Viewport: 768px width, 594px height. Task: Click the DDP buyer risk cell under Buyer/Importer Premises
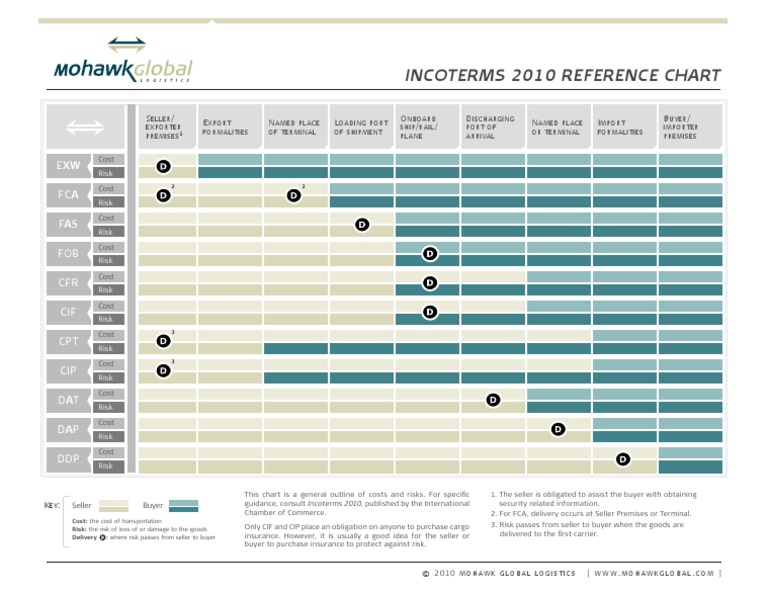click(690, 467)
